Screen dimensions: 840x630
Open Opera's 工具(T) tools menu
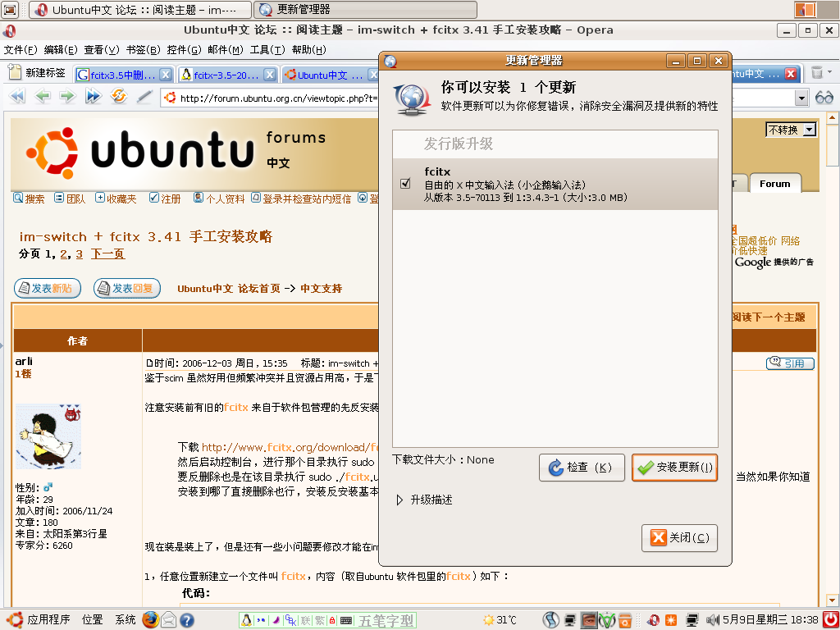(x=267, y=50)
